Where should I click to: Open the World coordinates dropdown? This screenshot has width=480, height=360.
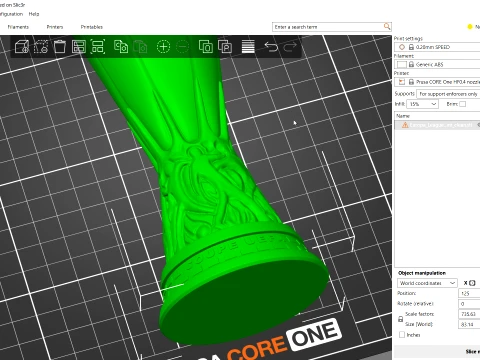point(427,283)
